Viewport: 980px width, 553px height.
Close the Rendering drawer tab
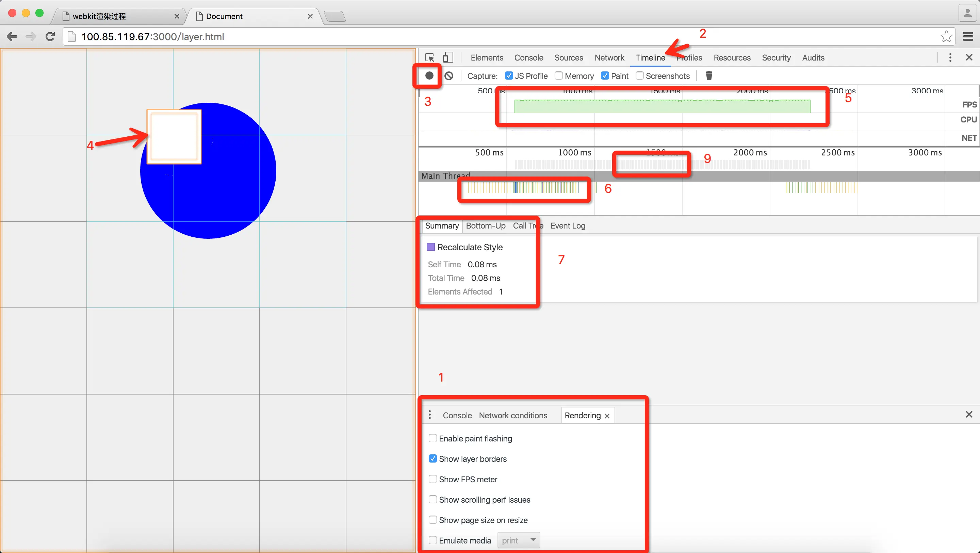pos(607,416)
